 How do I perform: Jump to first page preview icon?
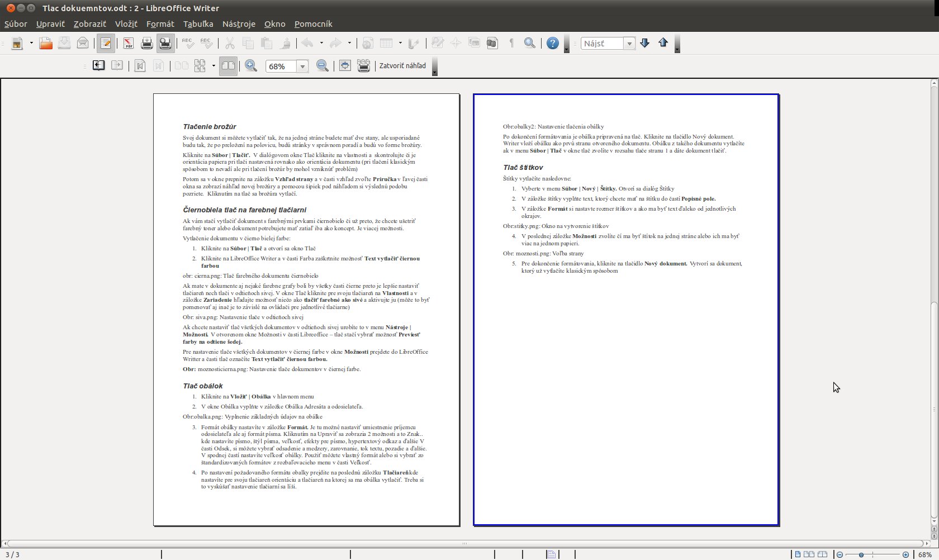(x=140, y=65)
